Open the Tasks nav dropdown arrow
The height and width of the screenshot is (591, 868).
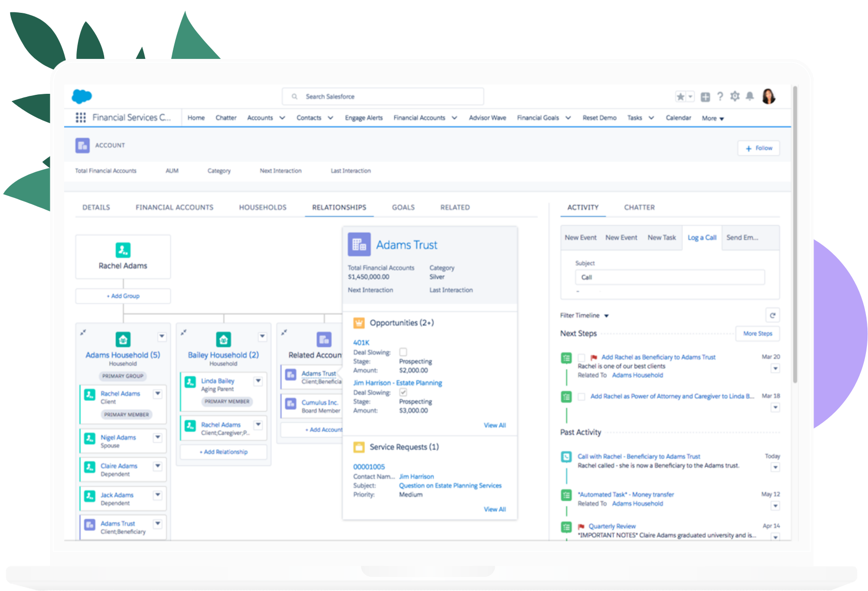651,118
